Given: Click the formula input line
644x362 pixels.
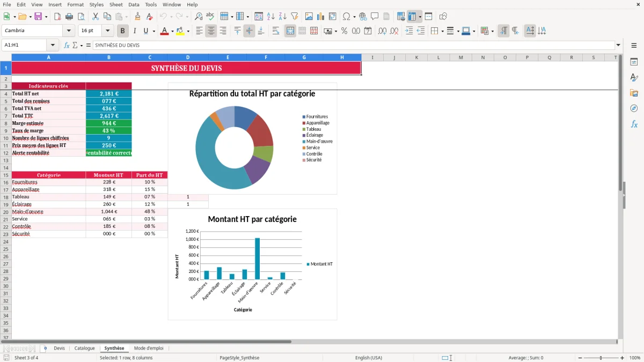Looking at the screenshot, I should (x=353, y=45).
